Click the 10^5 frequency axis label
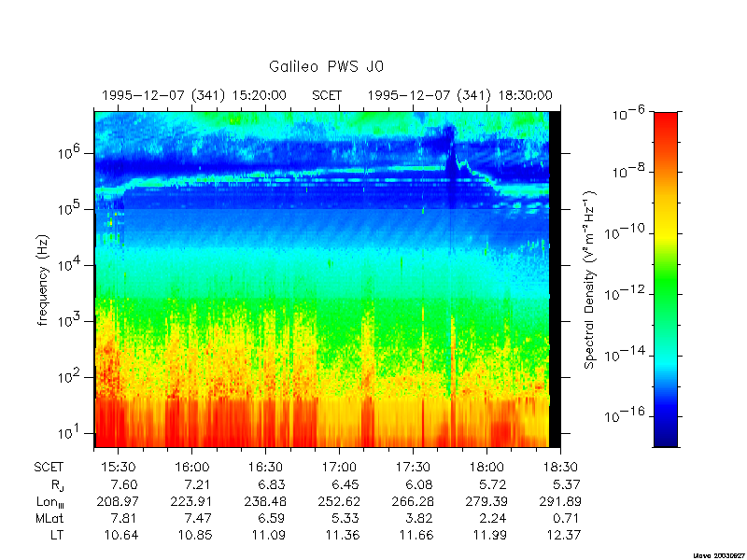Screen dimensions: 747x560 pos(70,208)
